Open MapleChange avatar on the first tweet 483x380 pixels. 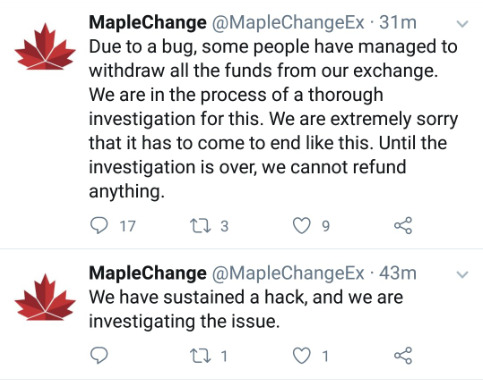pyautogui.click(x=45, y=47)
